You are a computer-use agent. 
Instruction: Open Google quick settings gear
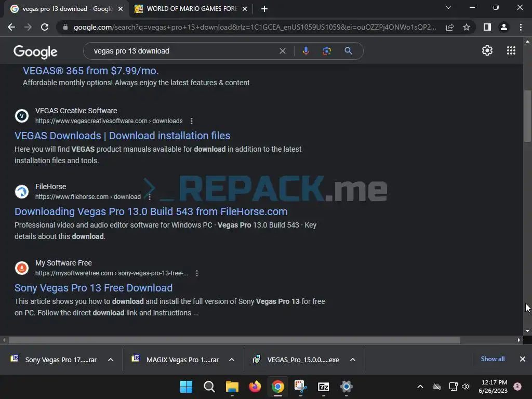tap(487, 50)
